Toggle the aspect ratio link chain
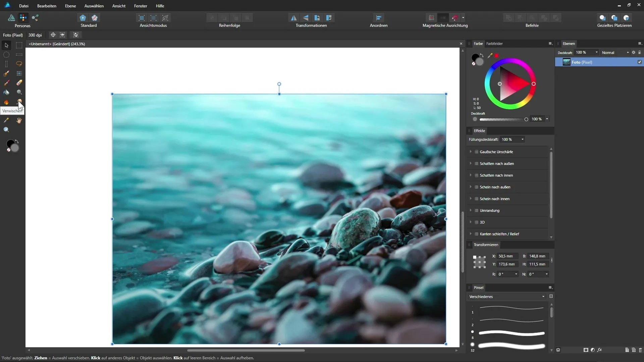This screenshot has width=644, height=362. coord(552,260)
